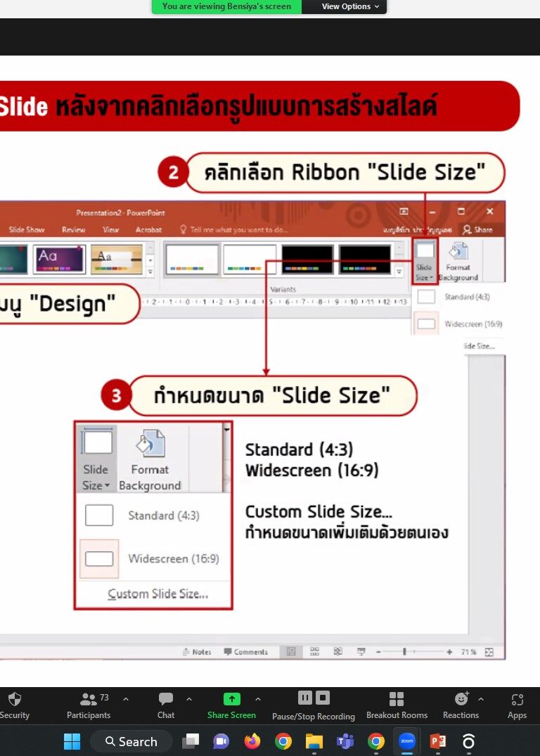Pause the Zoom recording
The image size is (540, 756).
(304, 697)
